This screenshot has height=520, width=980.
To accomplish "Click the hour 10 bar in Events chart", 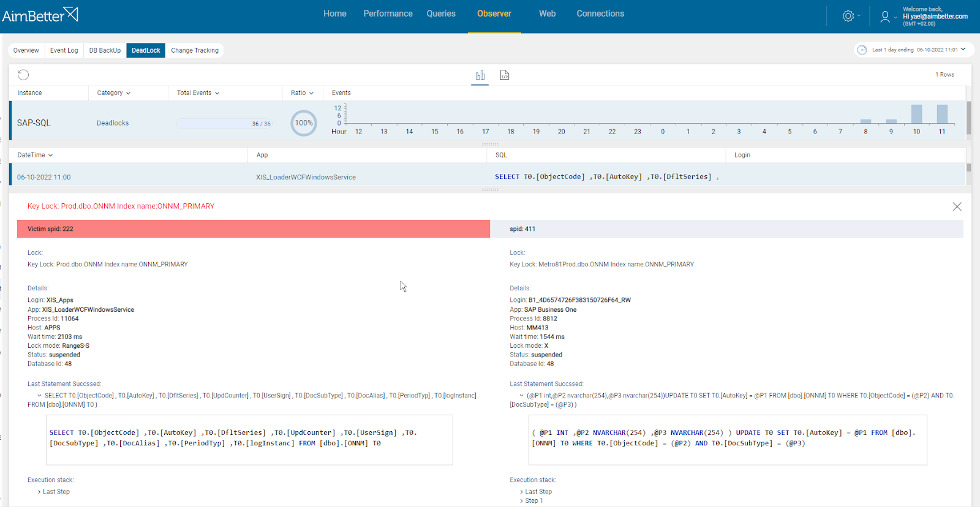I will pos(916,115).
